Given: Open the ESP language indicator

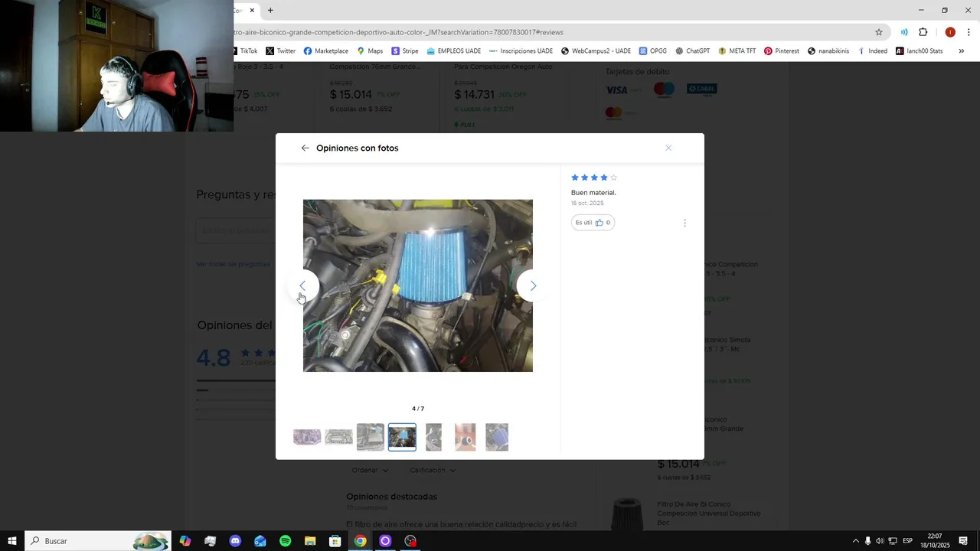Looking at the screenshot, I should tap(907, 541).
